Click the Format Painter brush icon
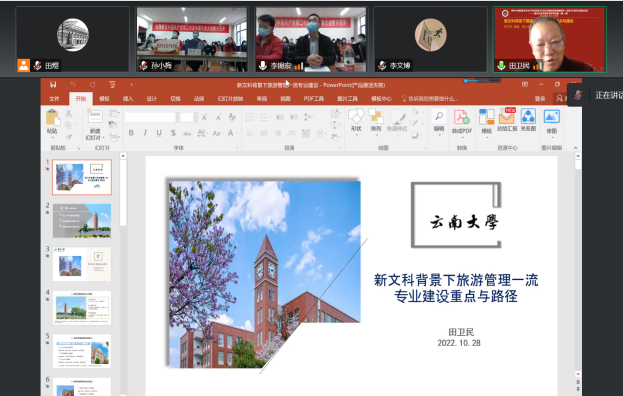Screen dimensions: 623x396 pos(69,137)
